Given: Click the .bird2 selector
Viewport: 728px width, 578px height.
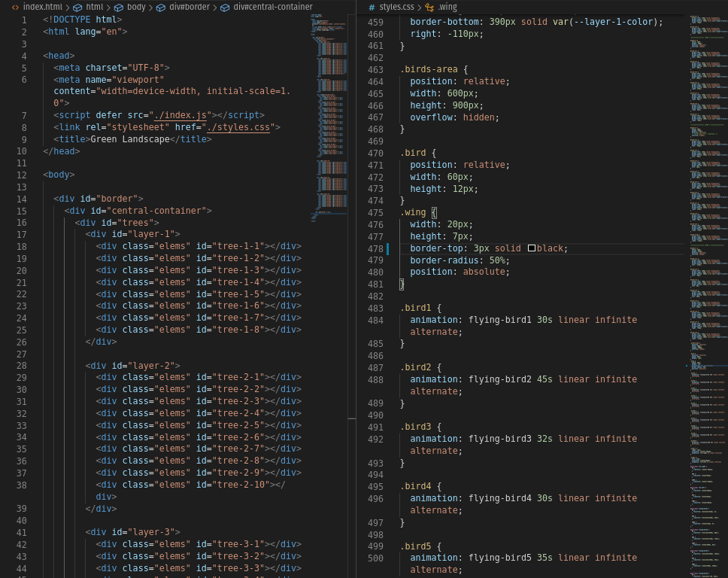Looking at the screenshot, I should click(x=416, y=367).
